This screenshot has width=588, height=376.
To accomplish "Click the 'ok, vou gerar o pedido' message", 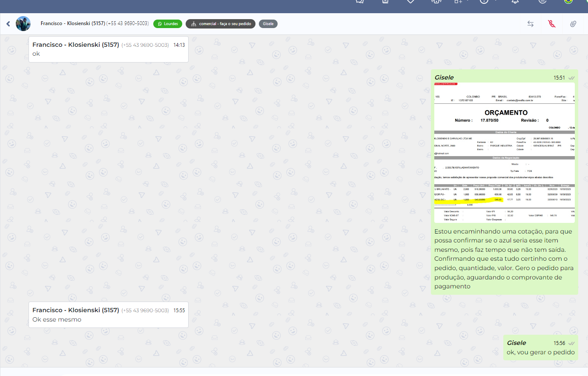I will click(540, 352).
